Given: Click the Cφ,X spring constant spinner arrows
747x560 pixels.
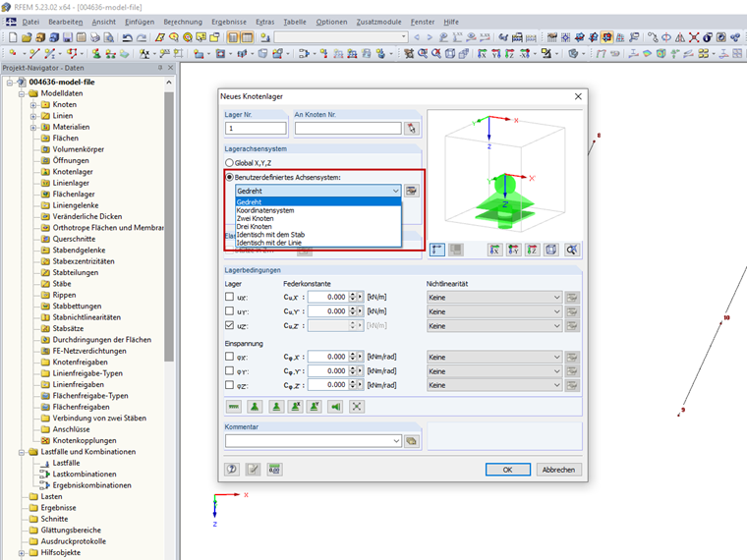Looking at the screenshot, I should point(353,357).
